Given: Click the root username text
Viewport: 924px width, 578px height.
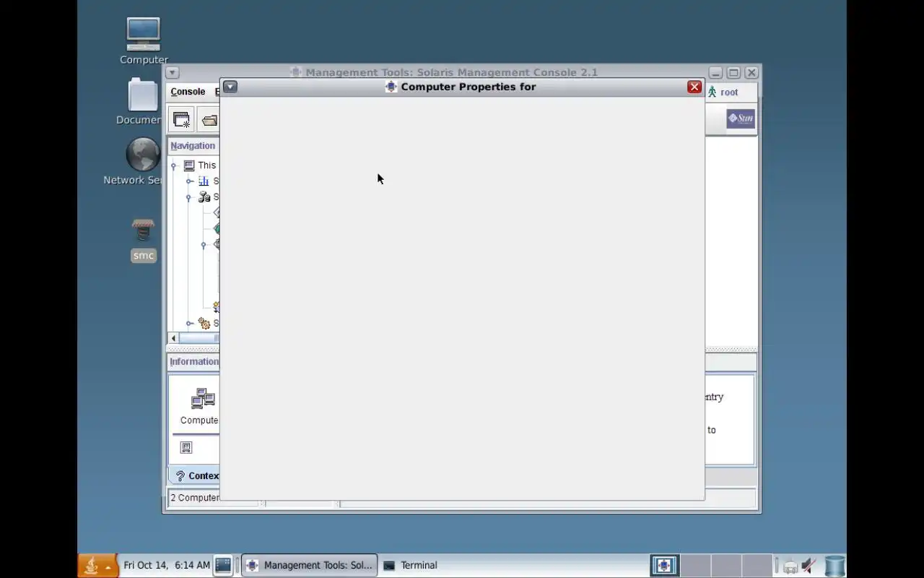Looking at the screenshot, I should 729,92.
